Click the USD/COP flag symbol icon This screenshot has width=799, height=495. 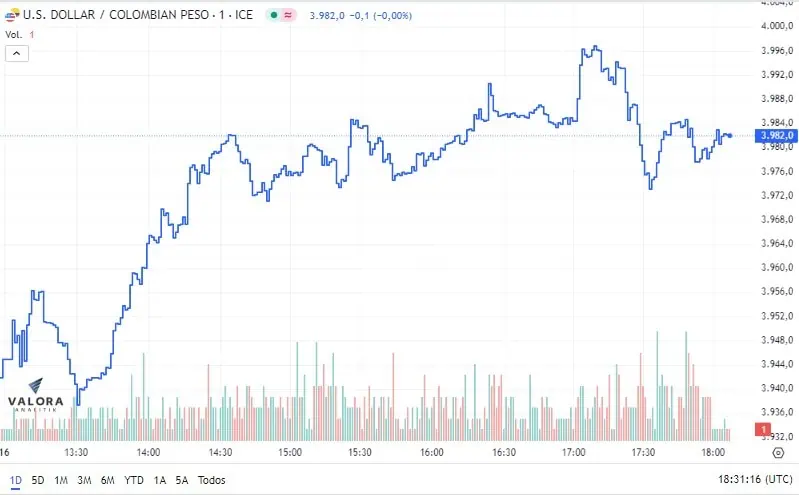pos(12,15)
